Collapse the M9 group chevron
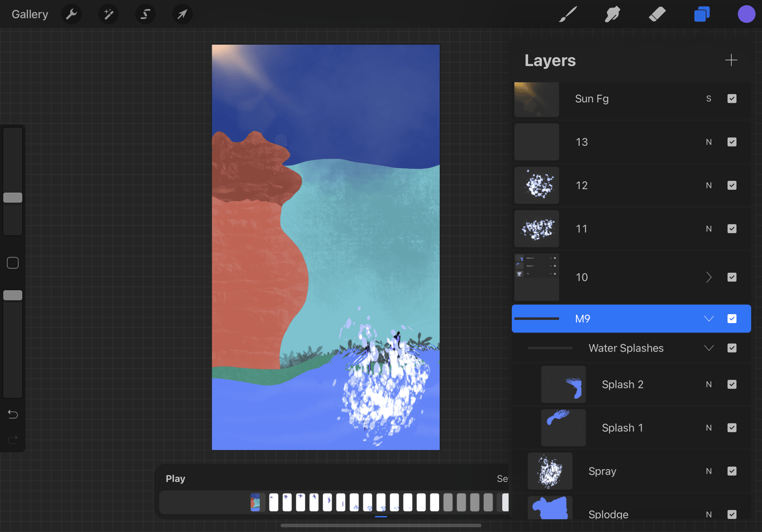The image size is (762, 532). [x=709, y=319]
